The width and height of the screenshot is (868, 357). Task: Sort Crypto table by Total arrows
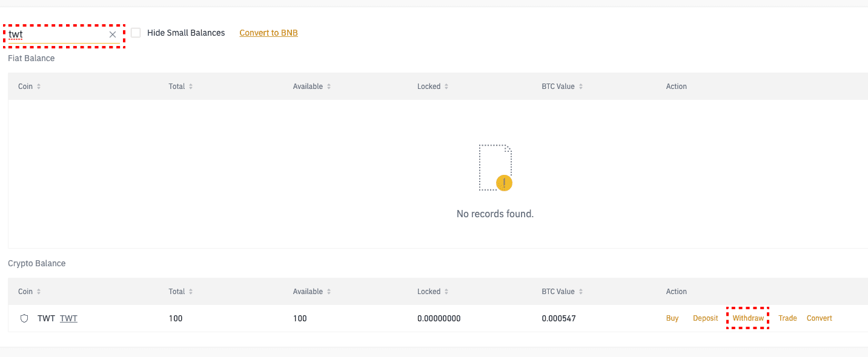(191, 292)
